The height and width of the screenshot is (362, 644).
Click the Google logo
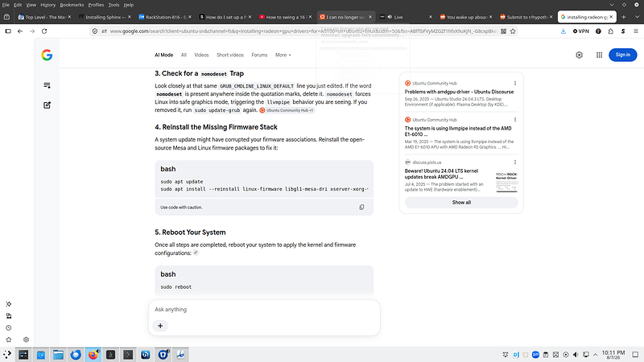(47, 55)
